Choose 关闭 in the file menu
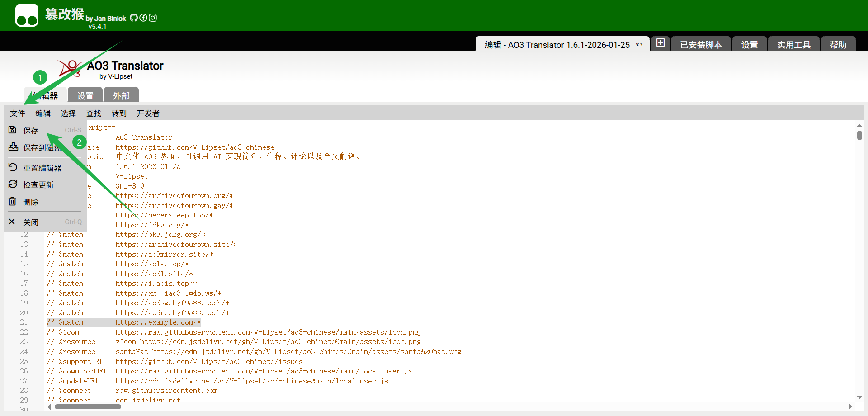Screen dimensions: 868x416 31,222
